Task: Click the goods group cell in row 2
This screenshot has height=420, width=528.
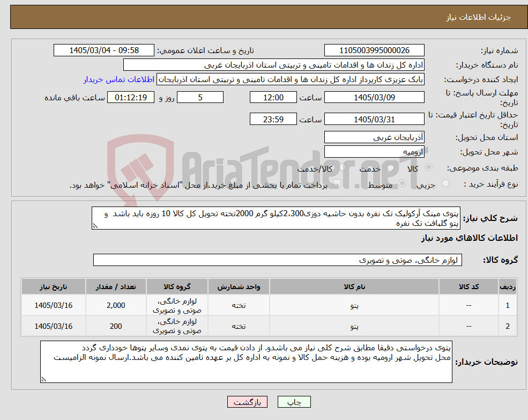Action: point(177,326)
